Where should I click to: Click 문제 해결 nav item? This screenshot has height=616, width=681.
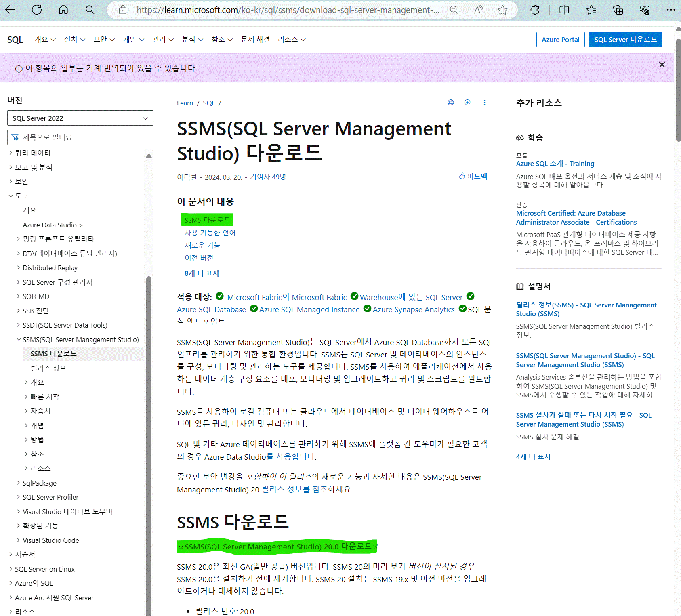[255, 40]
